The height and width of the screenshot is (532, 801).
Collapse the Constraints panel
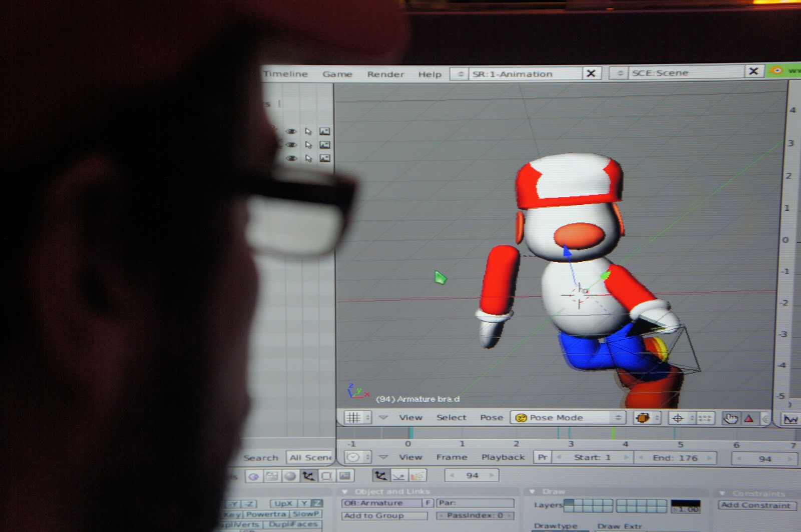pos(722,493)
